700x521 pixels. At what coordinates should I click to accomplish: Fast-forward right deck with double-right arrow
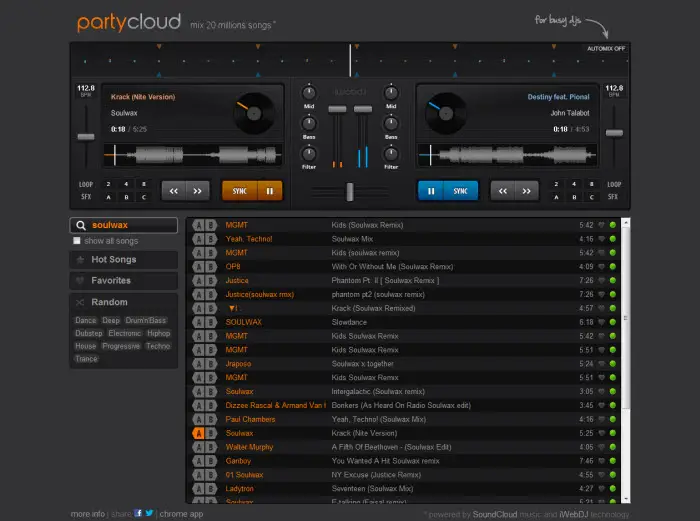526,191
